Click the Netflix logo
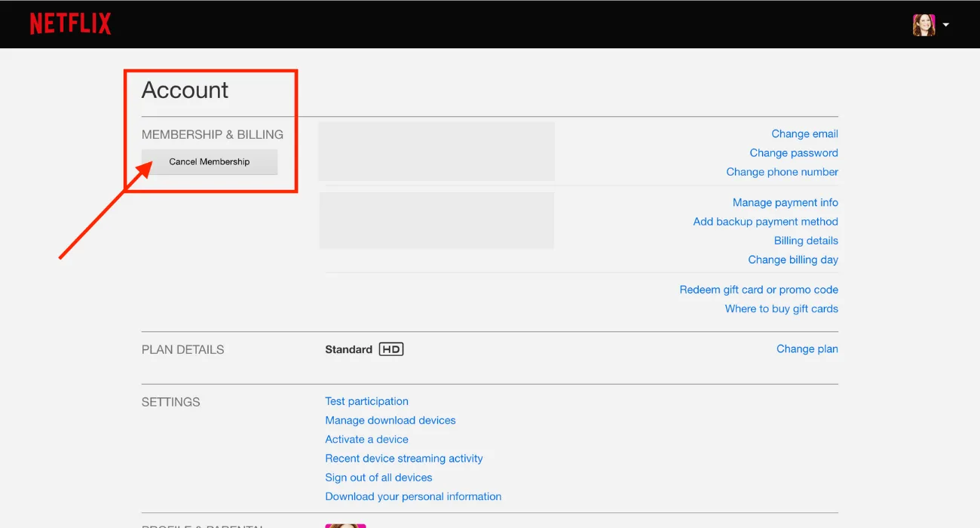Image resolution: width=980 pixels, height=528 pixels. pyautogui.click(x=70, y=24)
